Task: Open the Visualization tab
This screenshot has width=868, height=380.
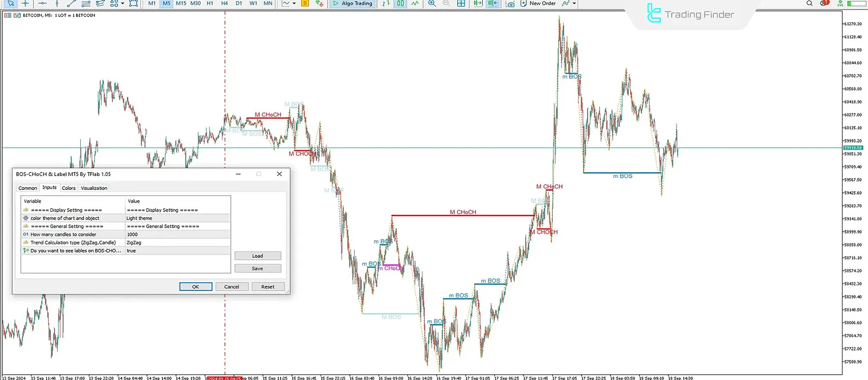Action: coord(94,188)
